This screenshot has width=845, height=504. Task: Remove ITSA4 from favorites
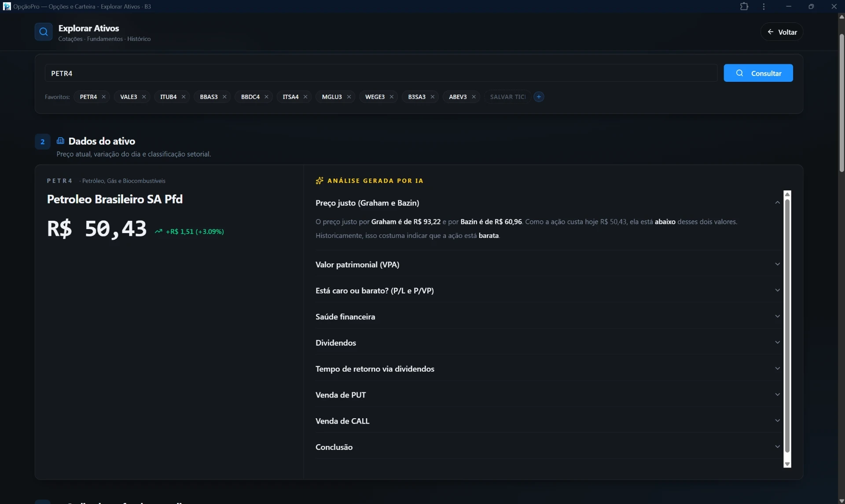pos(305,97)
